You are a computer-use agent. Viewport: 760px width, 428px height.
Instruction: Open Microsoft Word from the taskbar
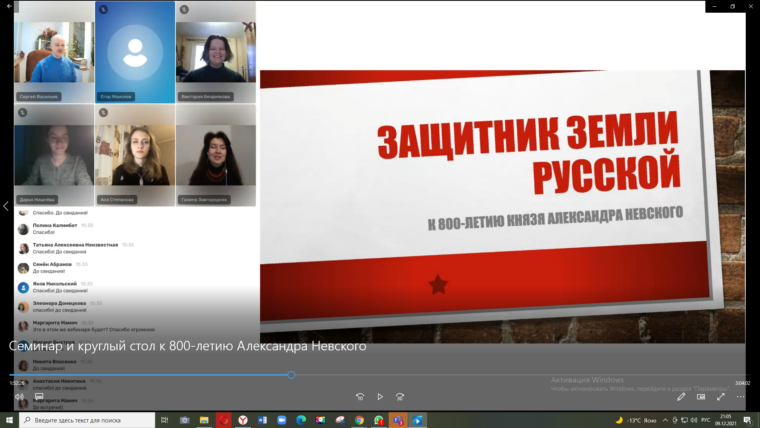[x=263, y=420]
